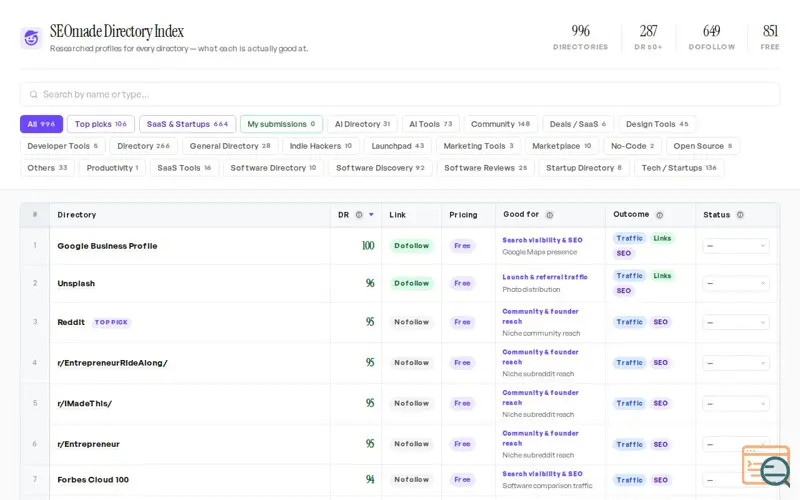
Task: Open the floating search widget icon
Action: [766, 466]
